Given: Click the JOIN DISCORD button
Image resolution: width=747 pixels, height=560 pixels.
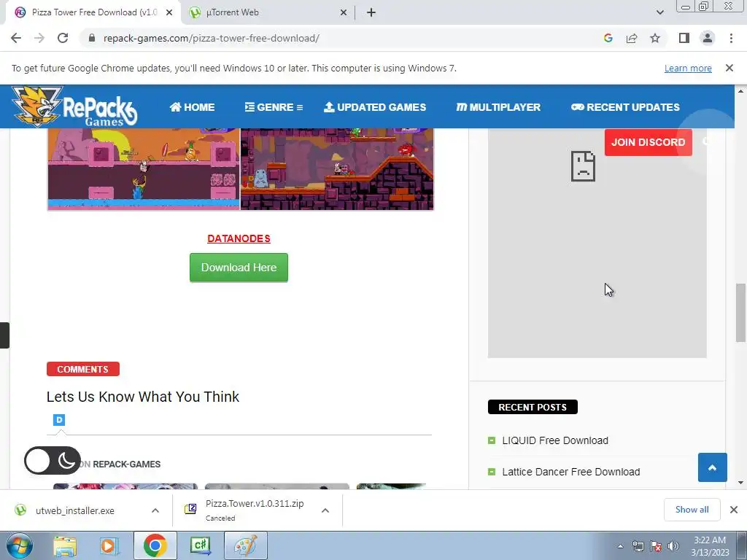Looking at the screenshot, I should (649, 142).
